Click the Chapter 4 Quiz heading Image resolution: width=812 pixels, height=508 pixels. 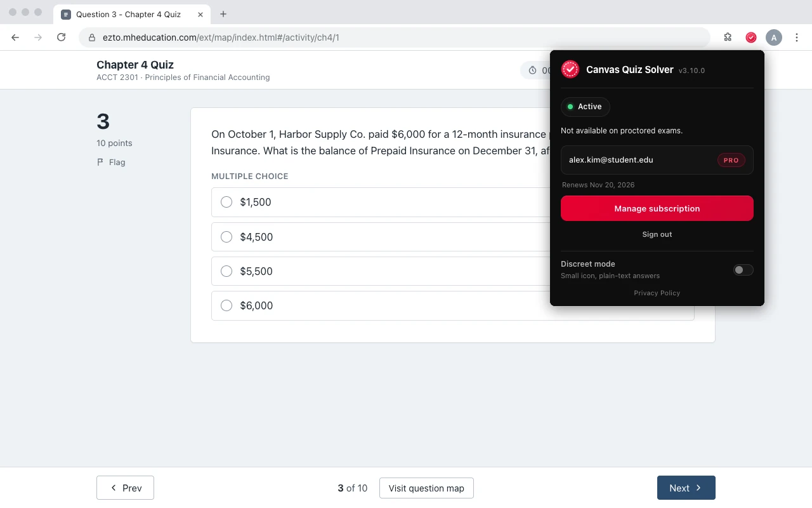(135, 65)
